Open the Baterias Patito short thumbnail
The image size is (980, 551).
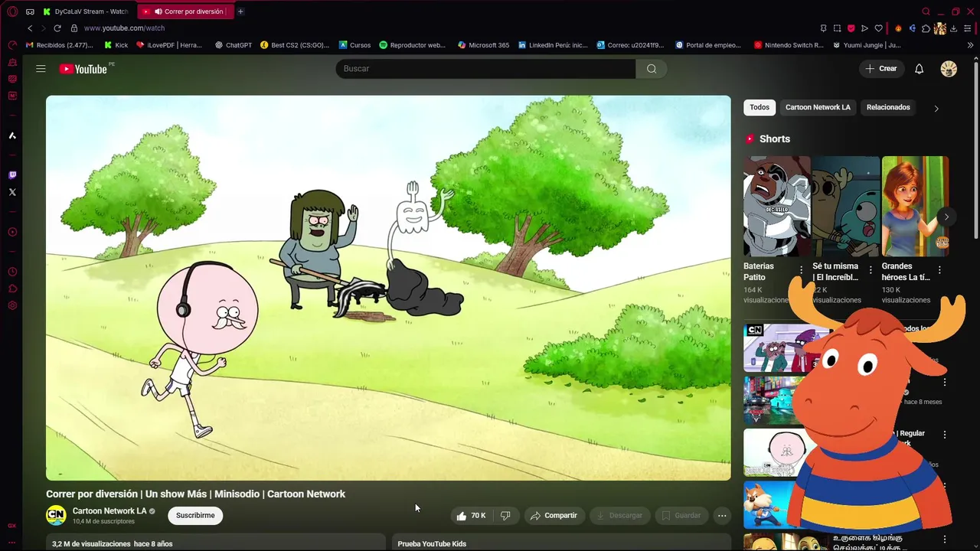(x=776, y=207)
